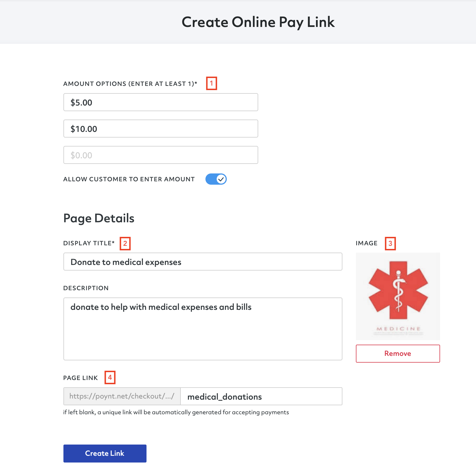Click the Remove image button
This screenshot has width=476, height=467.
click(x=398, y=354)
